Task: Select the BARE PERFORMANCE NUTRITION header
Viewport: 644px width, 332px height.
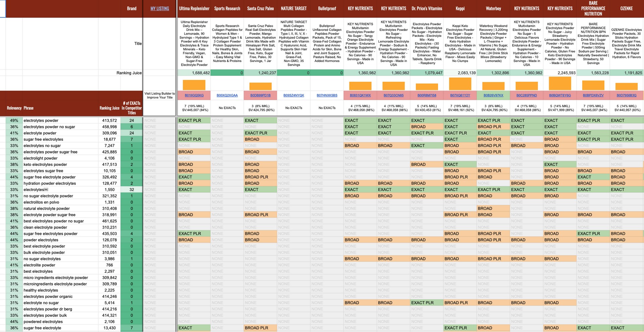Action: click(593, 9)
